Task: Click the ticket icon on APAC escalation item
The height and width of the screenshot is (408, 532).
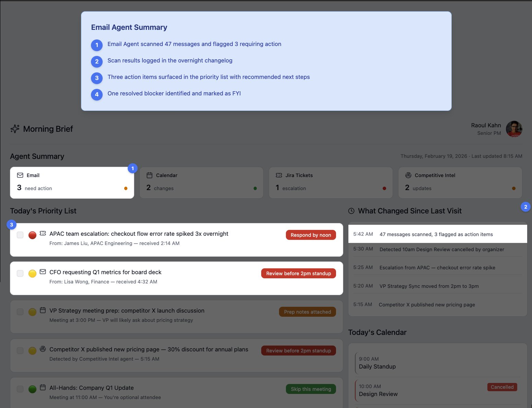Action: click(43, 233)
